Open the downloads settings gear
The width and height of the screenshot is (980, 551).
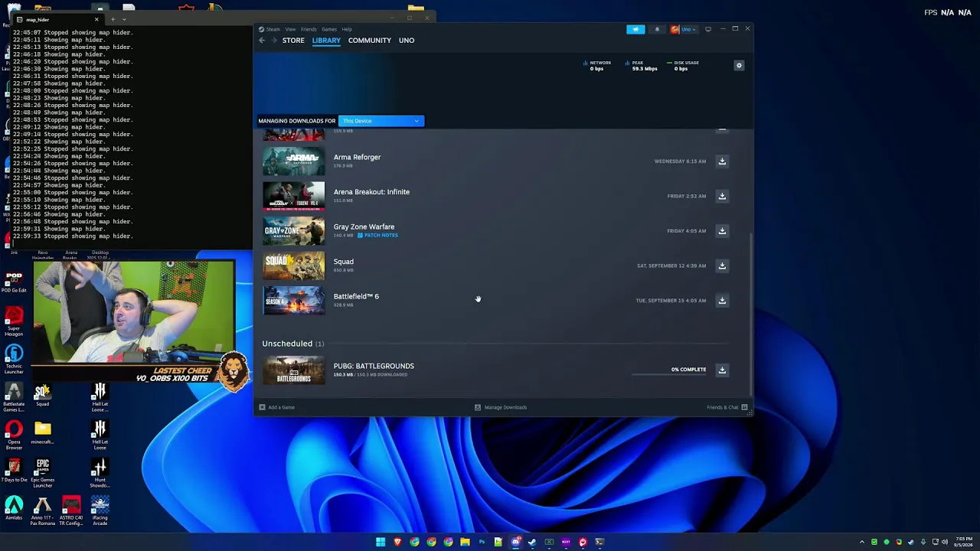click(739, 66)
